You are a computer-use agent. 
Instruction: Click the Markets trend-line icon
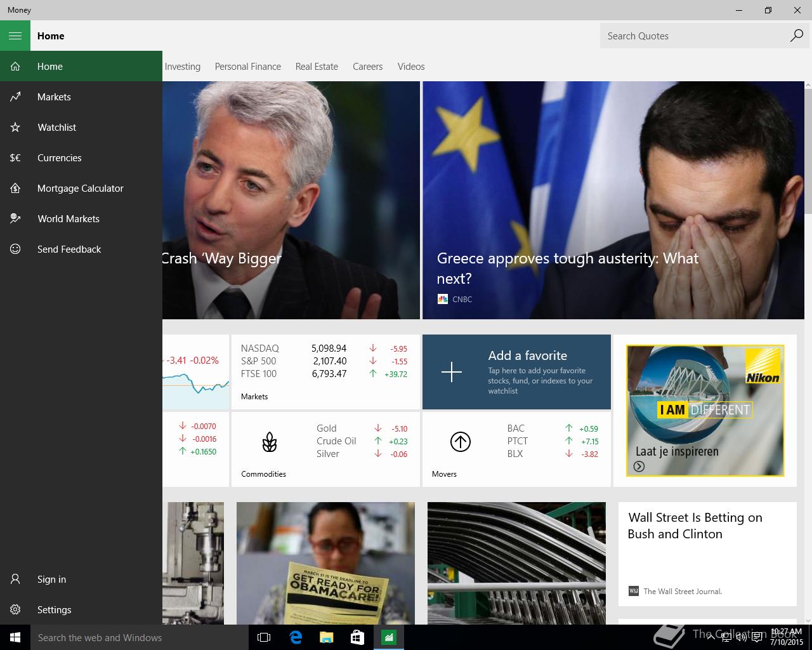[x=15, y=96]
